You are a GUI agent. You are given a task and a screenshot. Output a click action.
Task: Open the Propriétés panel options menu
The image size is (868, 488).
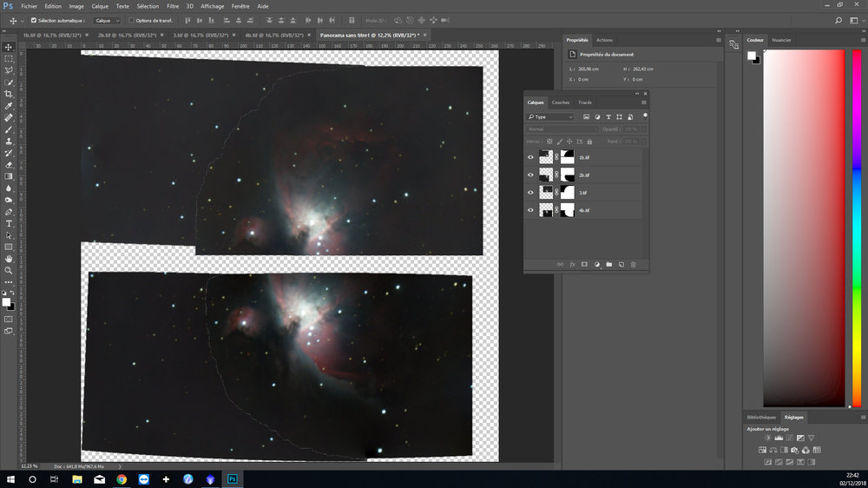[x=719, y=40]
